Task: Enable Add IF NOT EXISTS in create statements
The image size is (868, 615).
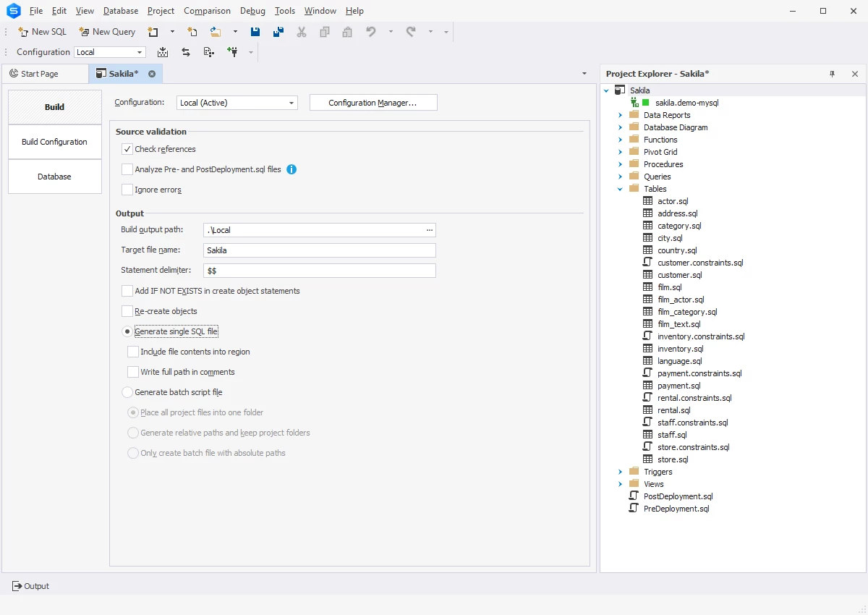Action: click(127, 291)
